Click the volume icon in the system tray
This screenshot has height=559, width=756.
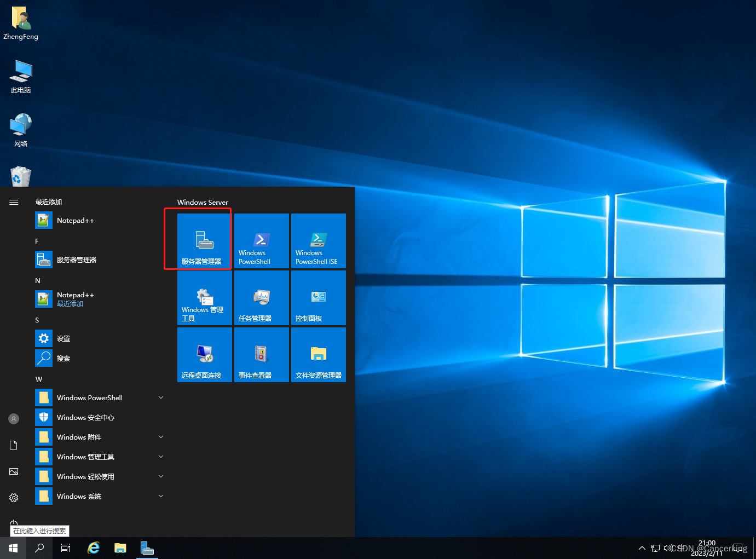(x=668, y=548)
